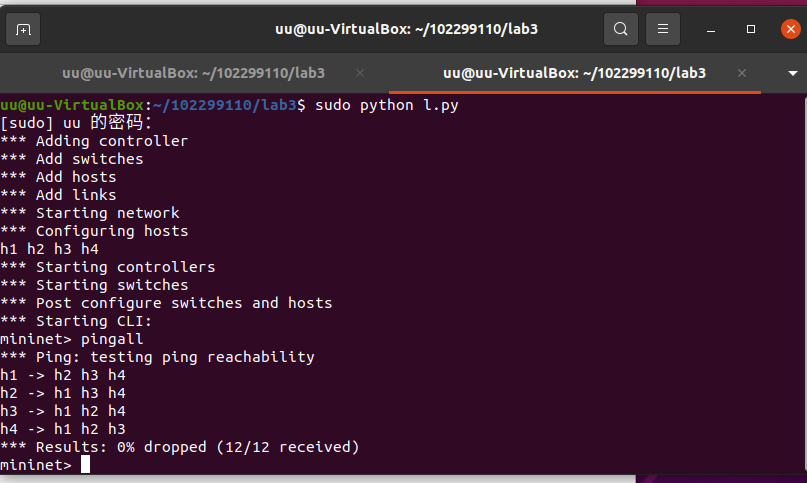
Task: Click the '*** Adding controller' line
Action: (x=94, y=141)
